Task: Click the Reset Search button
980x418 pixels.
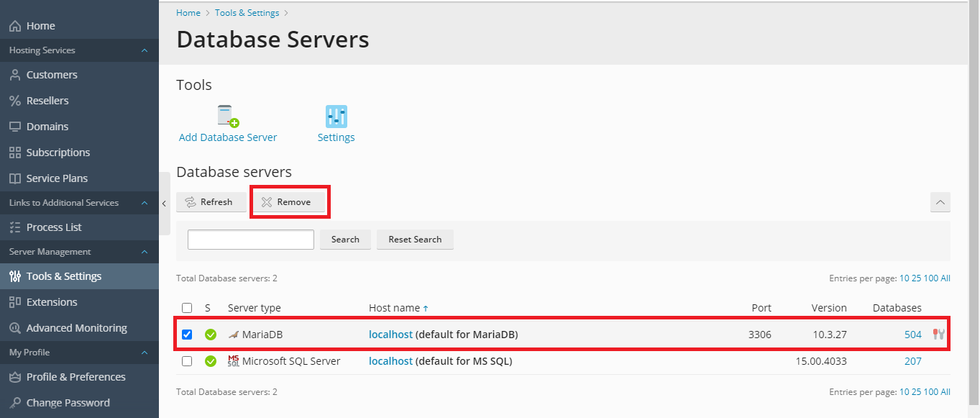Action: click(415, 240)
